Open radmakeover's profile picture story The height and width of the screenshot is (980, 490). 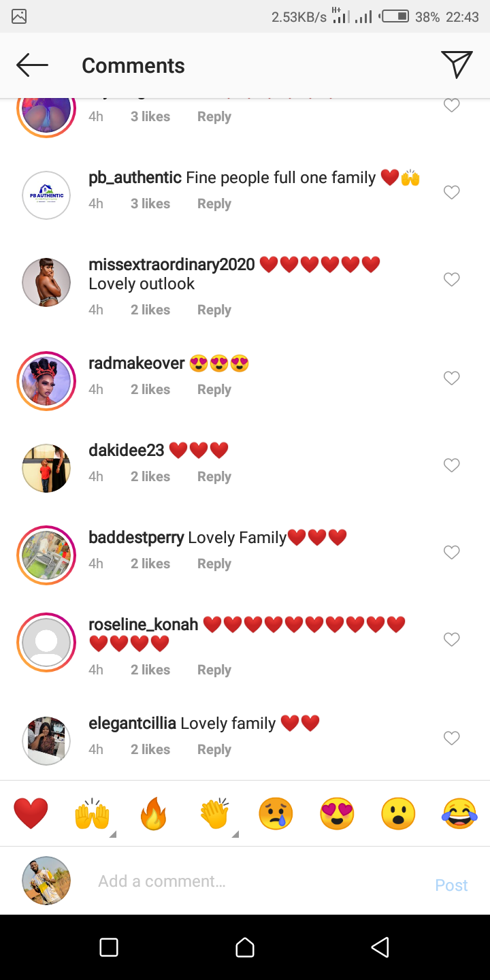point(46,381)
